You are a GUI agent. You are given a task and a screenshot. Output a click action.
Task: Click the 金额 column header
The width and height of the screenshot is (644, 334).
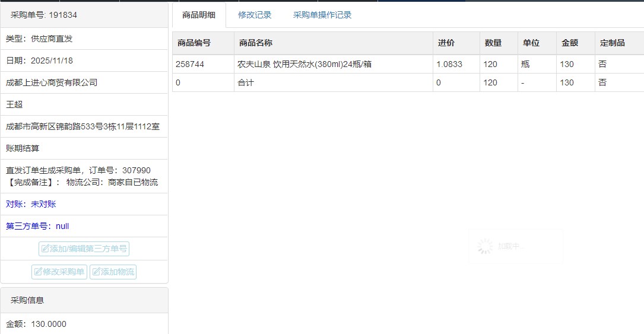[x=570, y=43]
